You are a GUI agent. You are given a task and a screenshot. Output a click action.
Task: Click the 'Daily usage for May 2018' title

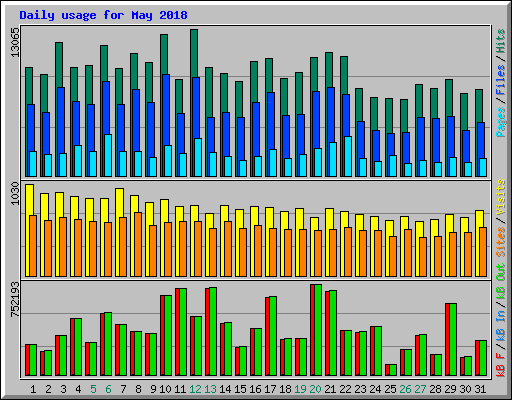(103, 15)
